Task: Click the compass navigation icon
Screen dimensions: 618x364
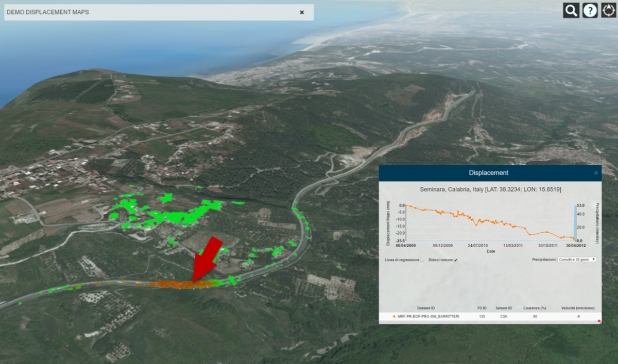Action: tap(608, 10)
